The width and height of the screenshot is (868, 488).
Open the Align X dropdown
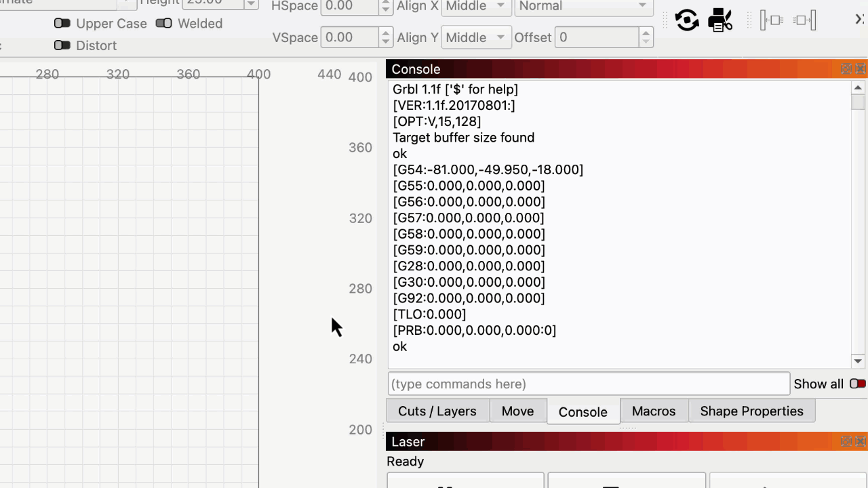pos(476,7)
